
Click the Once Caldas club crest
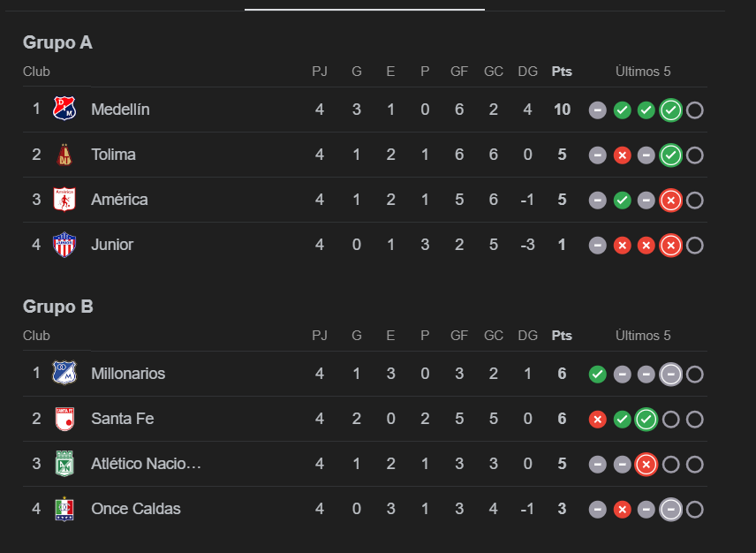(x=64, y=509)
